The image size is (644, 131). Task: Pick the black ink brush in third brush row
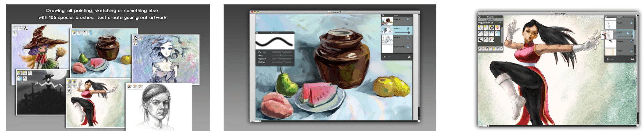[480, 40]
